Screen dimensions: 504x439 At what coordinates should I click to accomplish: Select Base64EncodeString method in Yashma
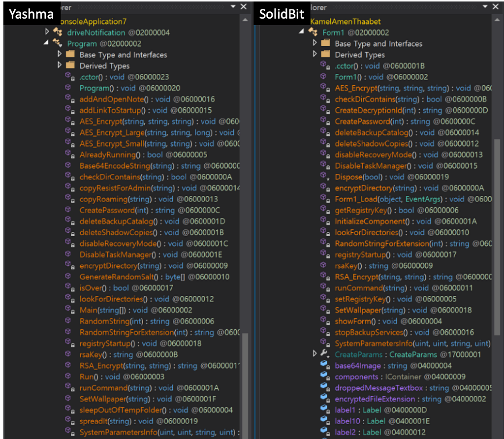159,166
